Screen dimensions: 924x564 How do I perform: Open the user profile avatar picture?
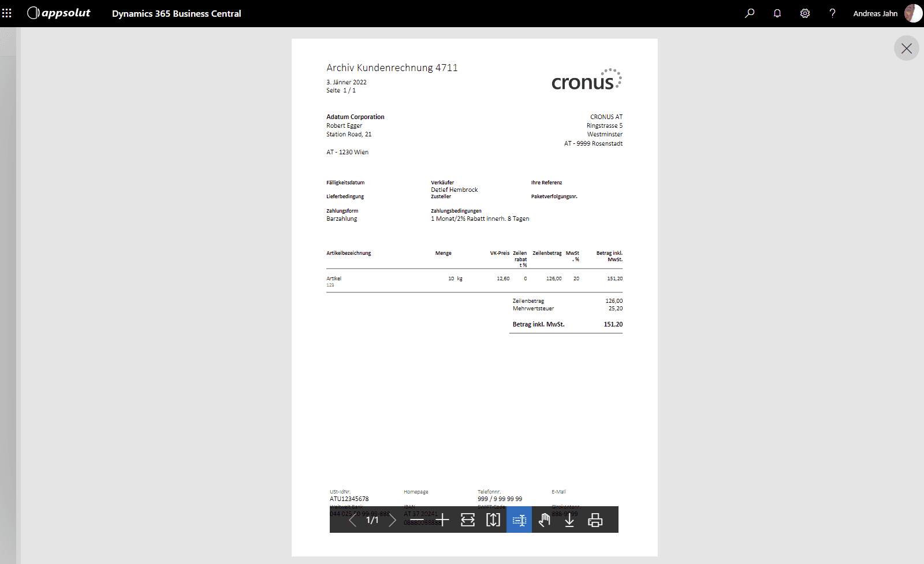(913, 13)
